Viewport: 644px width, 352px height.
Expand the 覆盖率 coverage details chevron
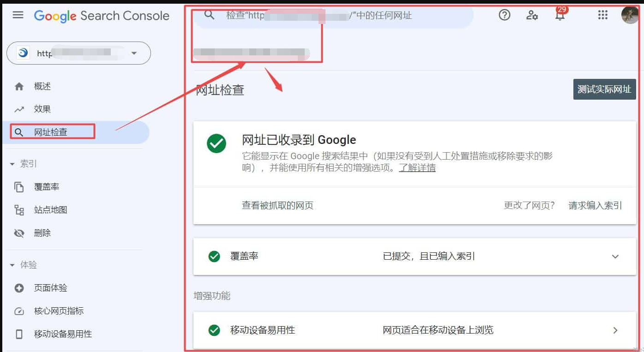point(615,257)
